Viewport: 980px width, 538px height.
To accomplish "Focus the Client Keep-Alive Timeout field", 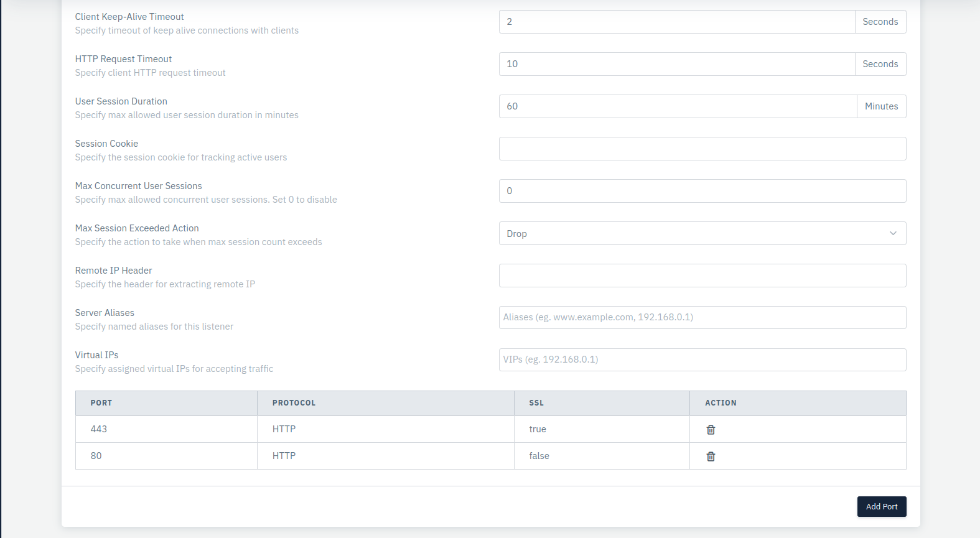I will pos(677,22).
